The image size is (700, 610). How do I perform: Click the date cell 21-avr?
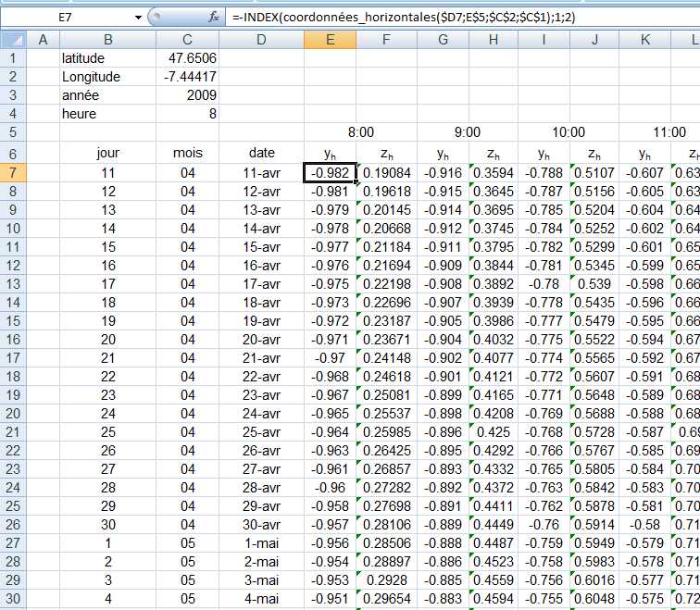pyautogui.click(x=262, y=357)
